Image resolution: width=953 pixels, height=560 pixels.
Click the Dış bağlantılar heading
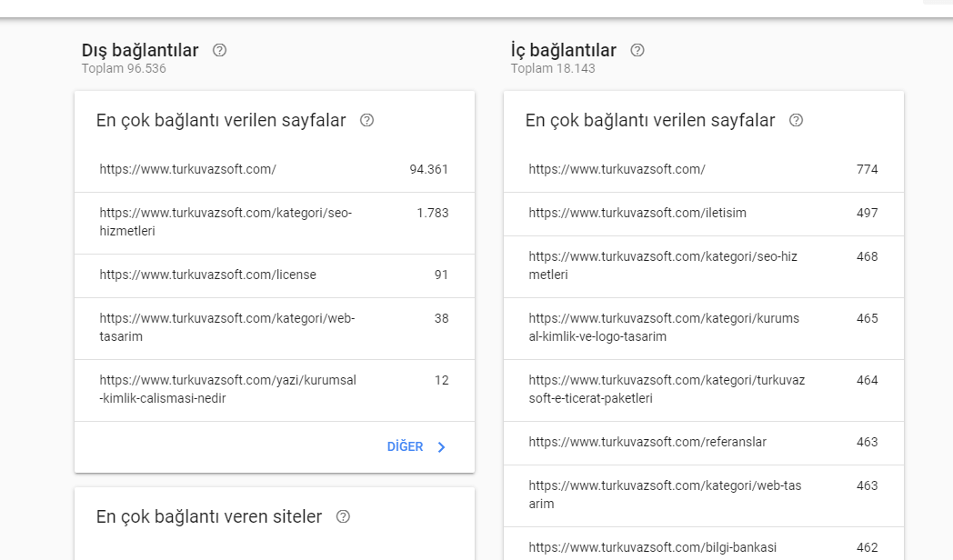pyautogui.click(x=140, y=50)
